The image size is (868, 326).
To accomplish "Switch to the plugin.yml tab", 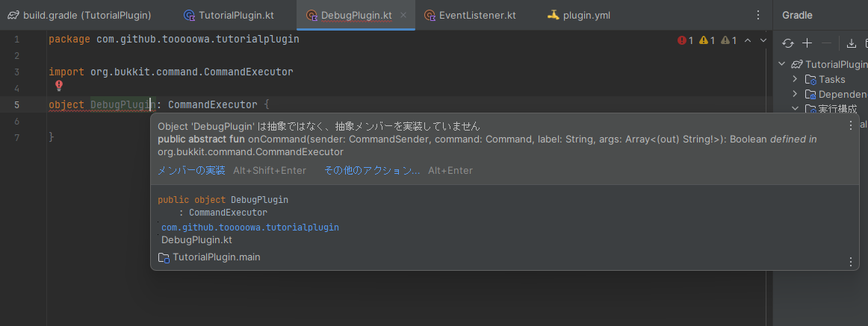I will tap(579, 16).
